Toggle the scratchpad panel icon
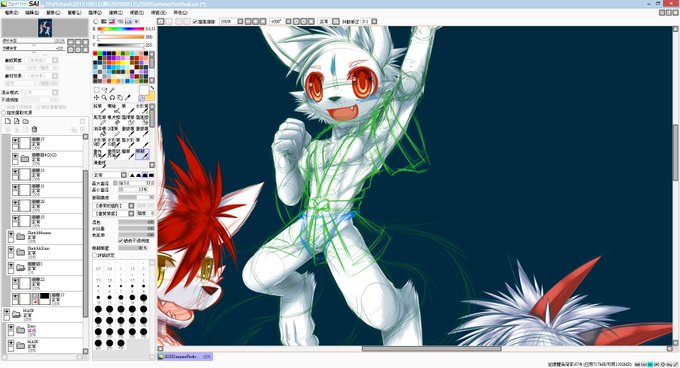Image resolution: width=680 pixels, height=368 pixels. [136, 21]
